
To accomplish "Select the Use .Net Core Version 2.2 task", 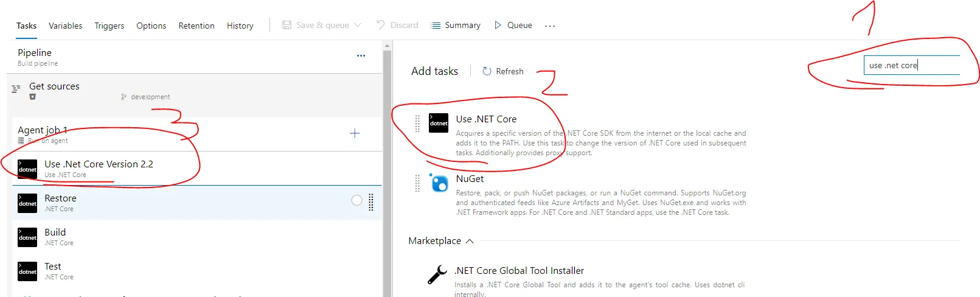I will (x=197, y=169).
